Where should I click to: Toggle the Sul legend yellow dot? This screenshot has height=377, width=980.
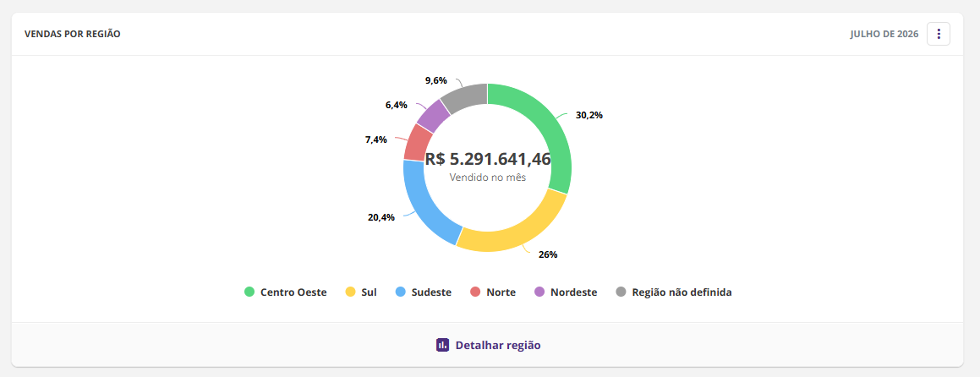[x=351, y=292]
